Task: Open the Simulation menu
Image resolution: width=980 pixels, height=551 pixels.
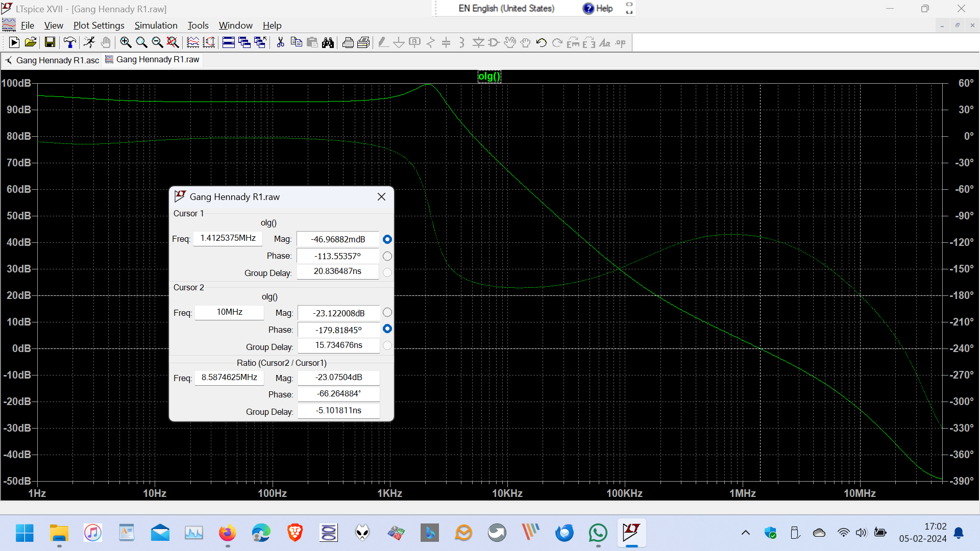Action: click(156, 26)
